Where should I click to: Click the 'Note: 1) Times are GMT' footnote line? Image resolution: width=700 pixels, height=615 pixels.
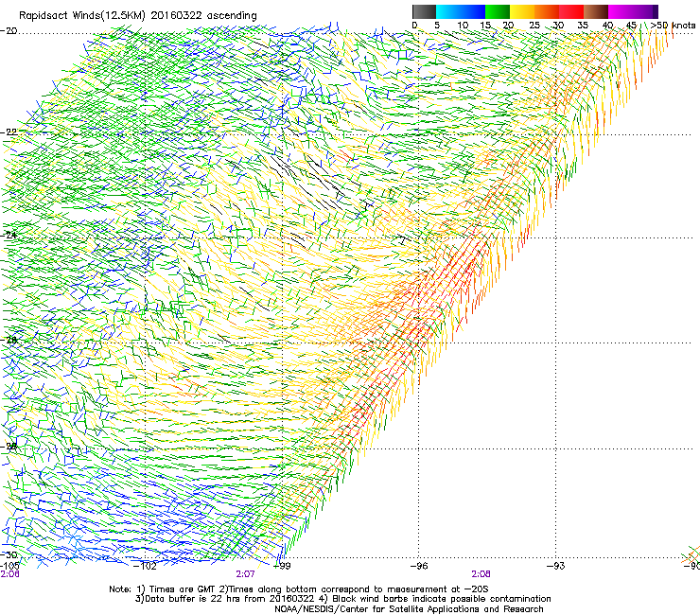pyautogui.click(x=299, y=589)
